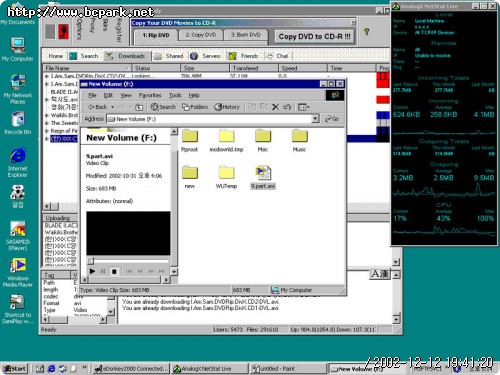This screenshot has width=500, height=375.
Task: Open Servers section in eDonkey toolbar
Action: click(206, 56)
